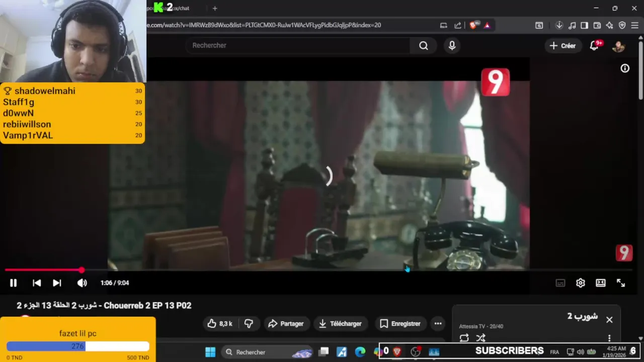Screen dimensions: 644x362
Task: Focus the YouTube Rechercher search box
Action: [x=298, y=45]
